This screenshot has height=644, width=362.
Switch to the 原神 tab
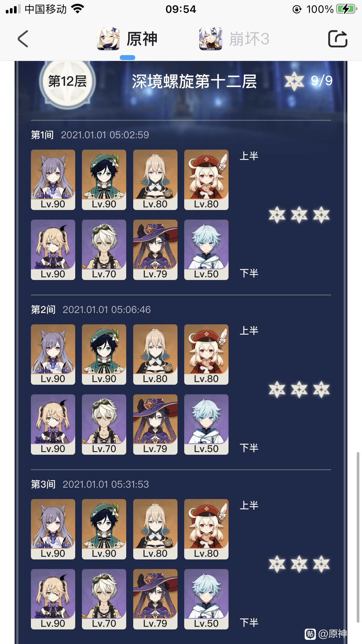point(142,39)
